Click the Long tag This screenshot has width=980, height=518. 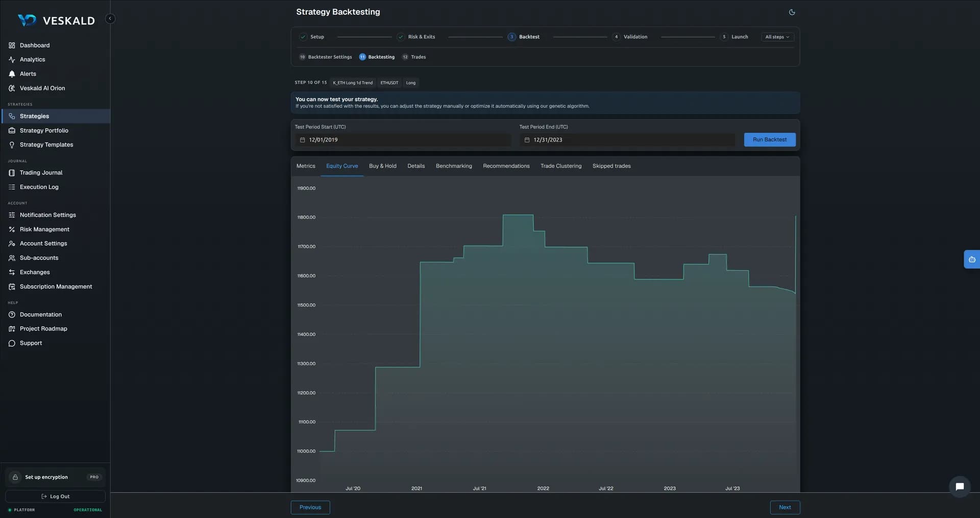point(411,83)
